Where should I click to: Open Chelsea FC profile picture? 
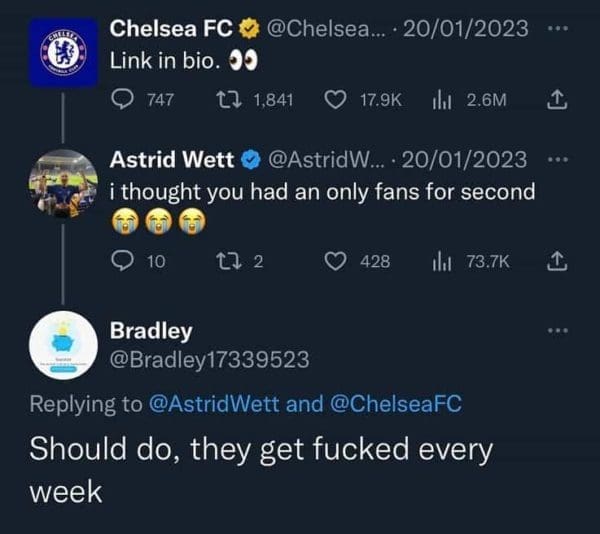[x=63, y=52]
